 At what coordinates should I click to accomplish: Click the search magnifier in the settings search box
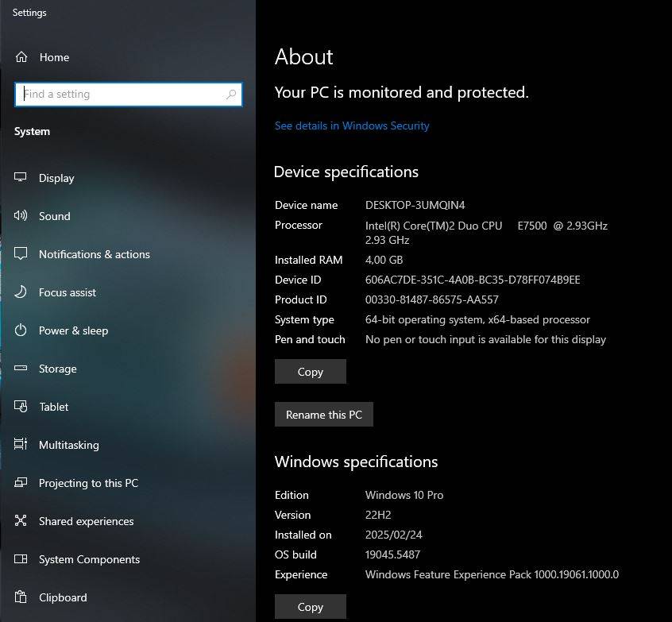coord(230,94)
